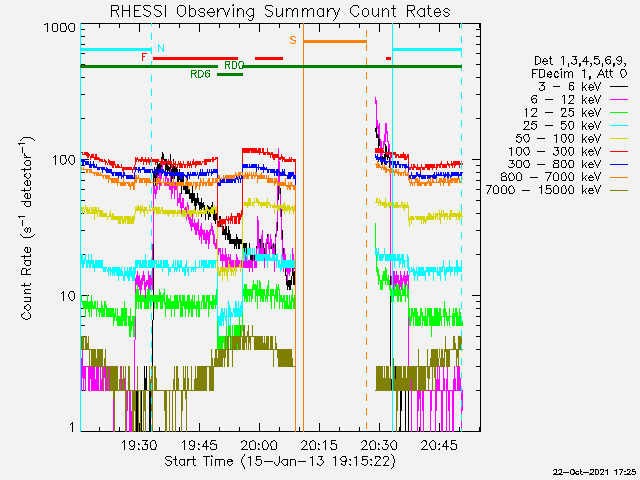Click the '19:30' x-axis tick label

pos(139,445)
